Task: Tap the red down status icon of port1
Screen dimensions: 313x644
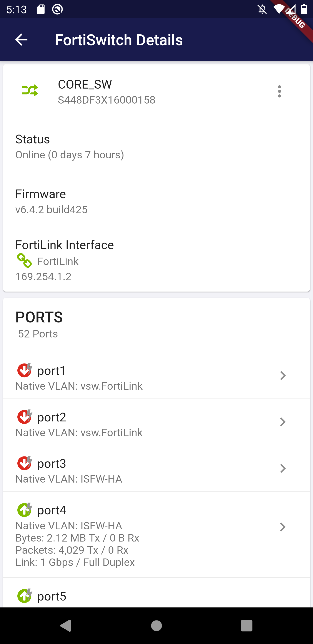Action: [x=25, y=370]
